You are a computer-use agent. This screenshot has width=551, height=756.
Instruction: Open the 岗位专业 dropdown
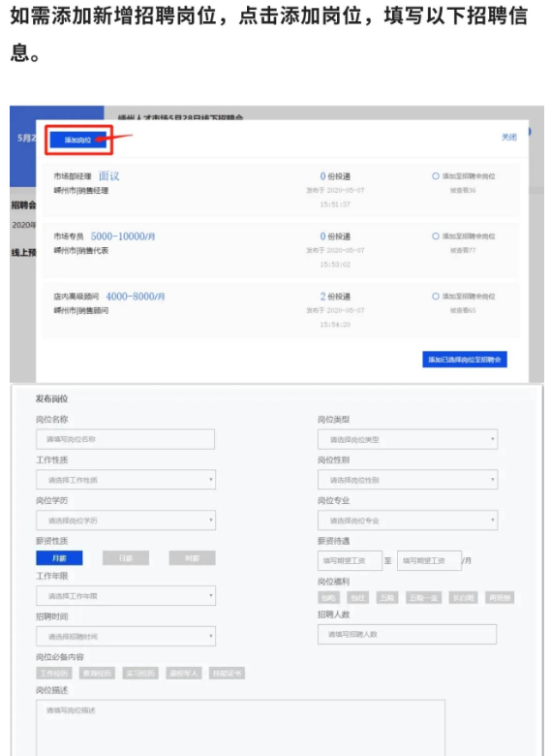[408, 520]
